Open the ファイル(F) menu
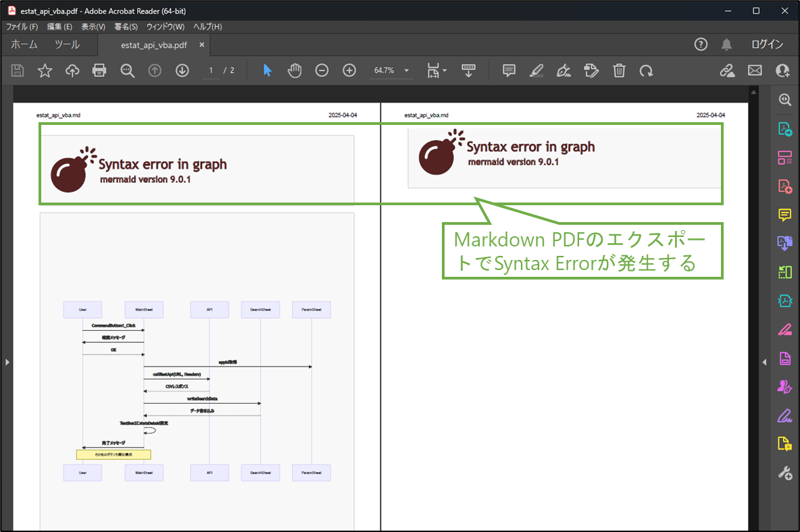 click(22, 26)
